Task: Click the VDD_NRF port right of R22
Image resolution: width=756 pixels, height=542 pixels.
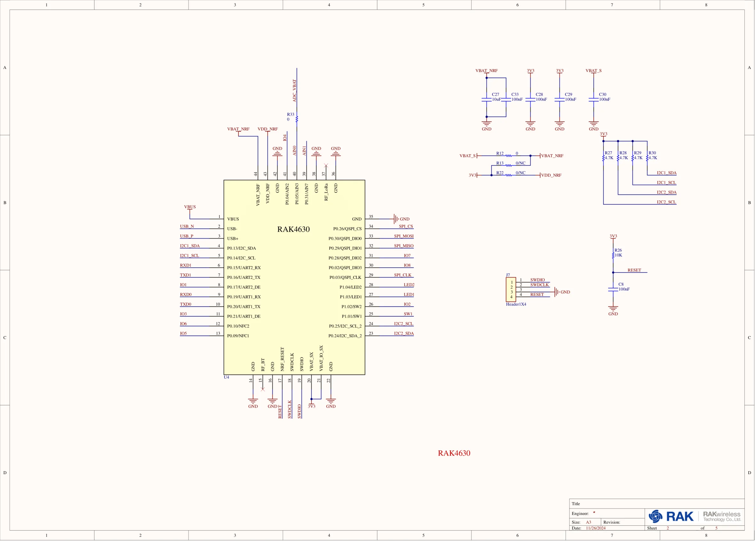Action: pyautogui.click(x=551, y=175)
